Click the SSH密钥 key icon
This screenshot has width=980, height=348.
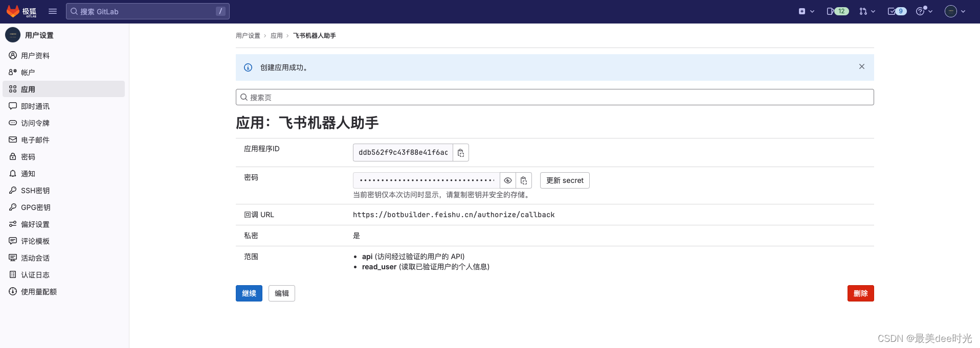pos(13,190)
